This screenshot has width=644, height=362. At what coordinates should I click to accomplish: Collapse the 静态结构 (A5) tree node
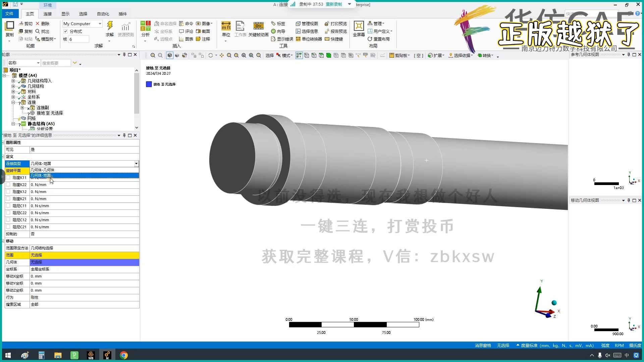pyautogui.click(x=13, y=124)
